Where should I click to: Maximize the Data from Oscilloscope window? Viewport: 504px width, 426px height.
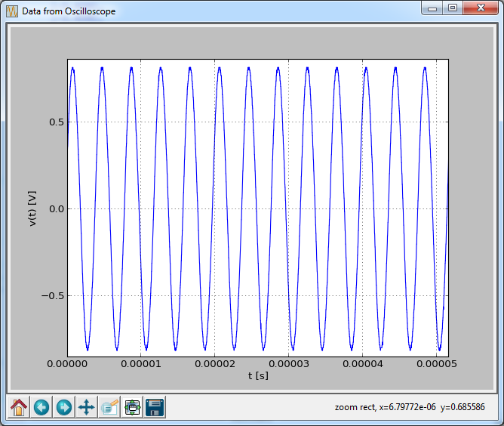[453, 8]
